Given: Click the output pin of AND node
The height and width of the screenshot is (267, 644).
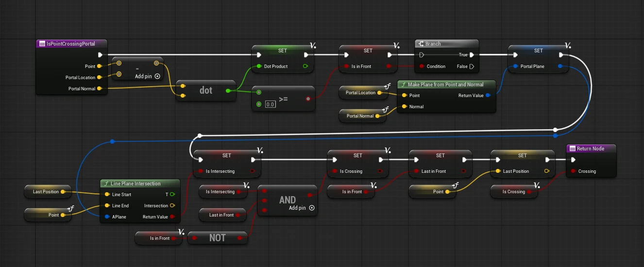Looking at the screenshot, I should (311, 194).
